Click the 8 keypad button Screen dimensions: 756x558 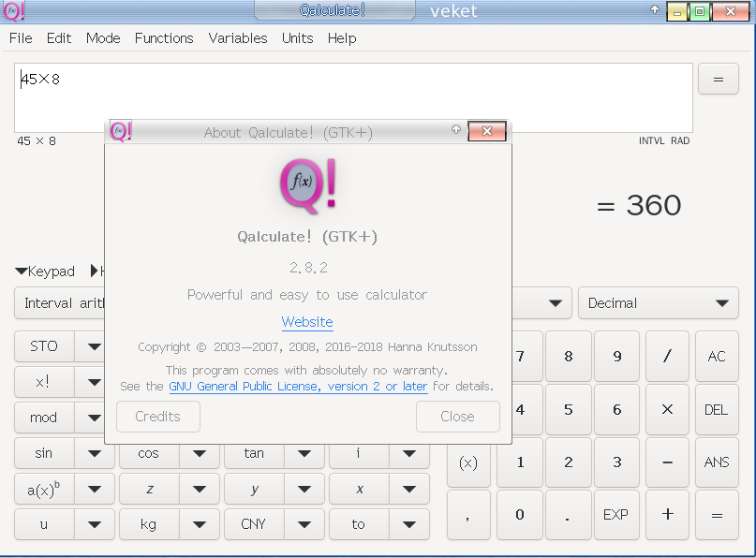[569, 356]
